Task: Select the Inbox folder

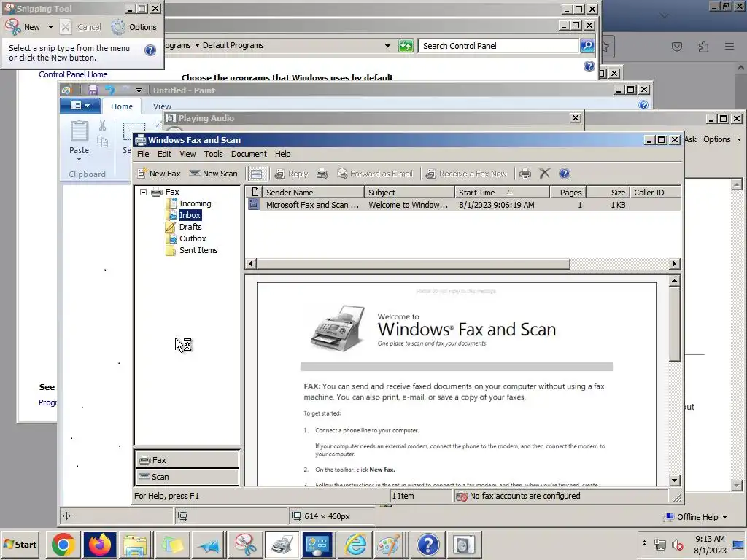Action: pyautogui.click(x=190, y=215)
